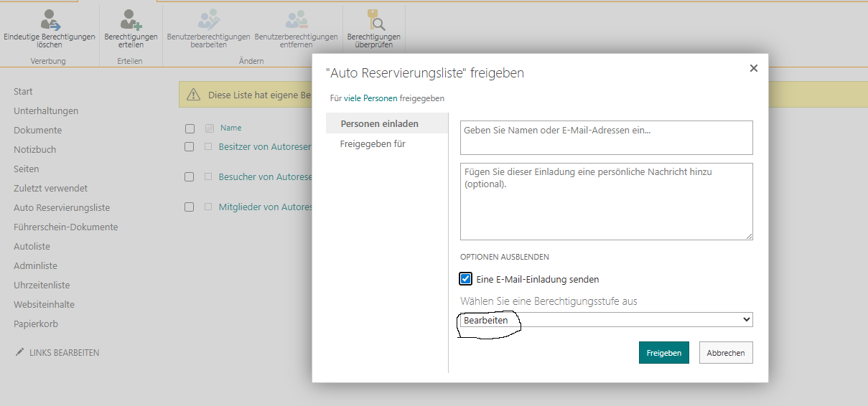Open Autoliste in left navigation
The height and width of the screenshot is (406, 868).
point(32,246)
